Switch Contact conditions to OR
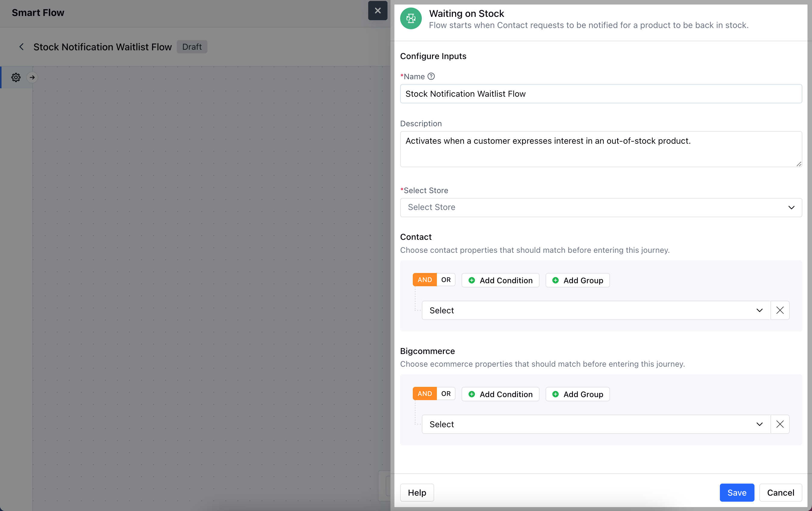 pyautogui.click(x=446, y=280)
